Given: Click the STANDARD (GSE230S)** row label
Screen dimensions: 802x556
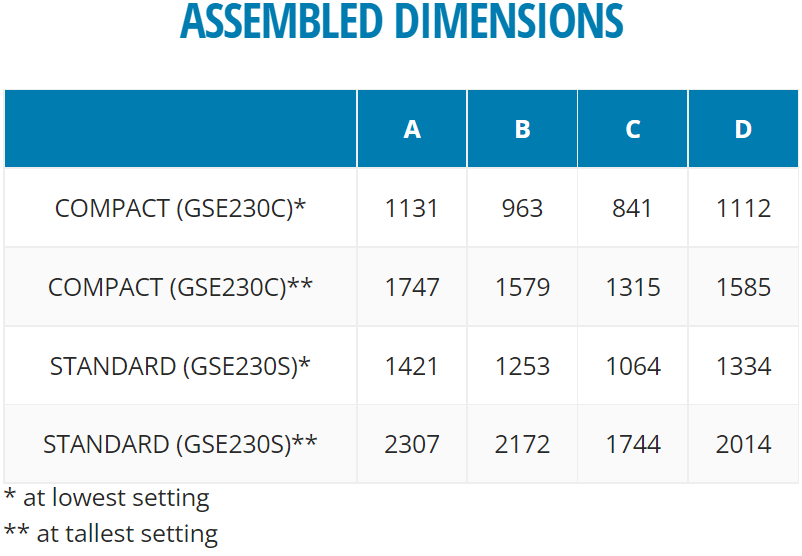Looking at the screenshot, I should coord(180,444).
